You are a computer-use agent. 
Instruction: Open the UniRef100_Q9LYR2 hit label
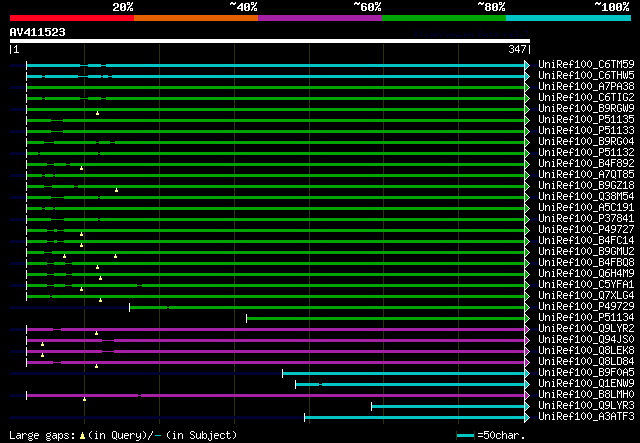(x=586, y=328)
